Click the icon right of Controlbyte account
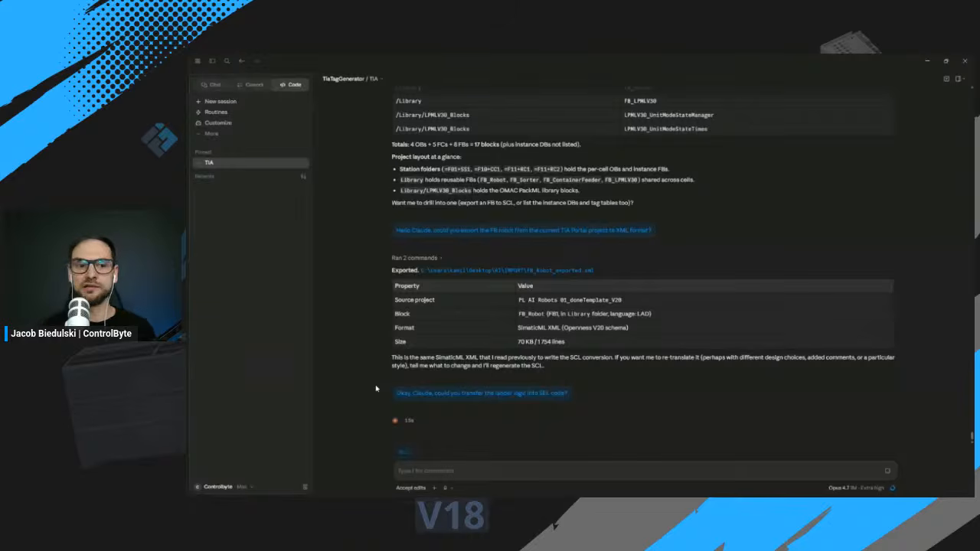The image size is (980, 551). click(x=305, y=487)
